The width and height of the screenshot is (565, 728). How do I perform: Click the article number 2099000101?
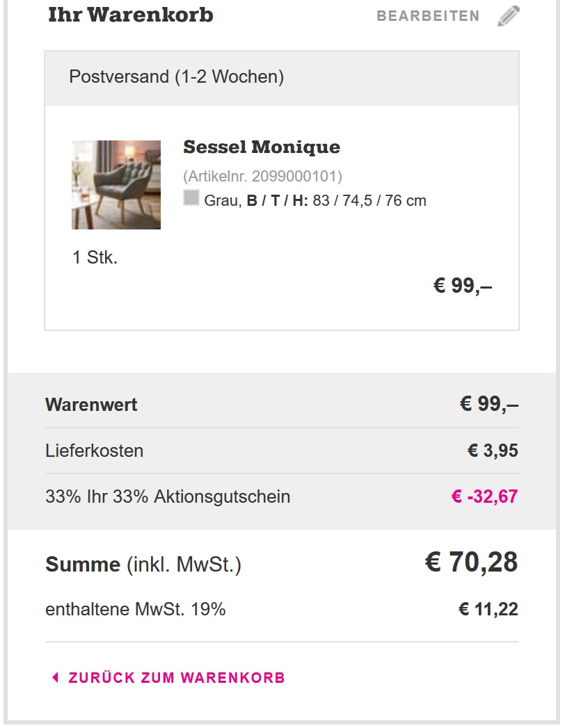262,176
